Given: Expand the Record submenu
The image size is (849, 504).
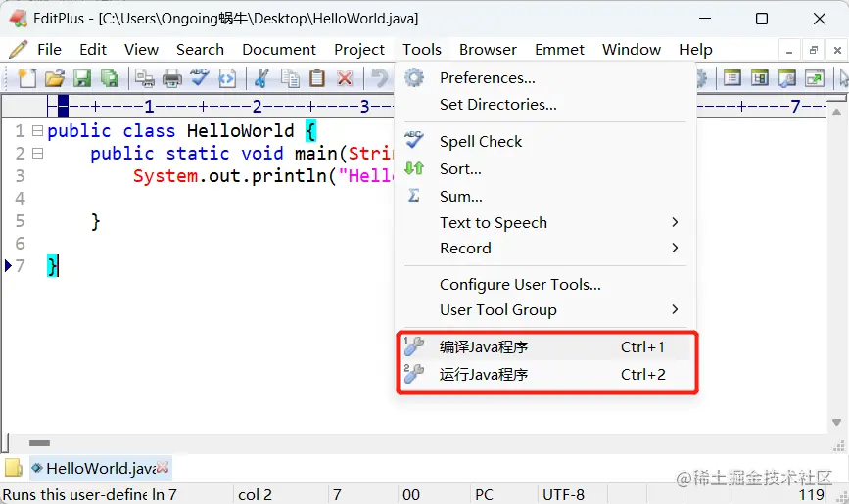Looking at the screenshot, I should 674,248.
